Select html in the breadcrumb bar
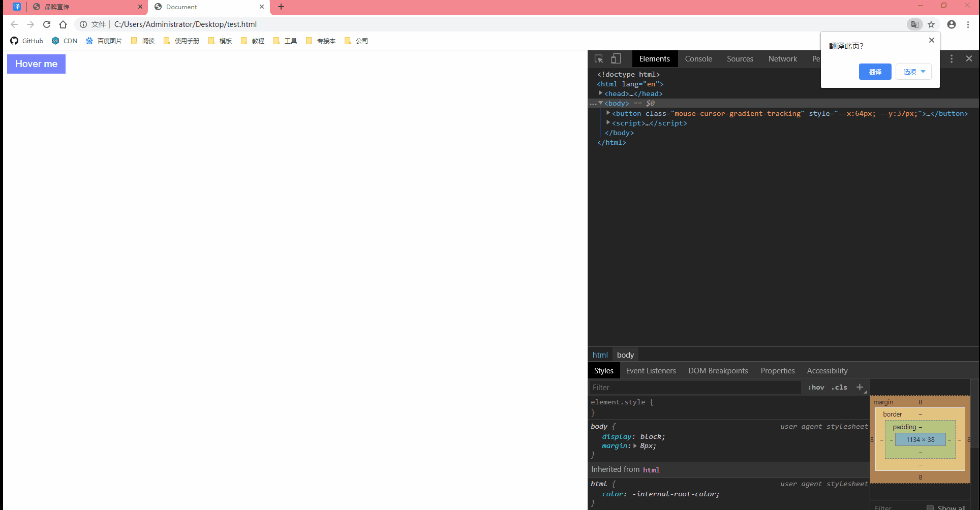 (600, 355)
